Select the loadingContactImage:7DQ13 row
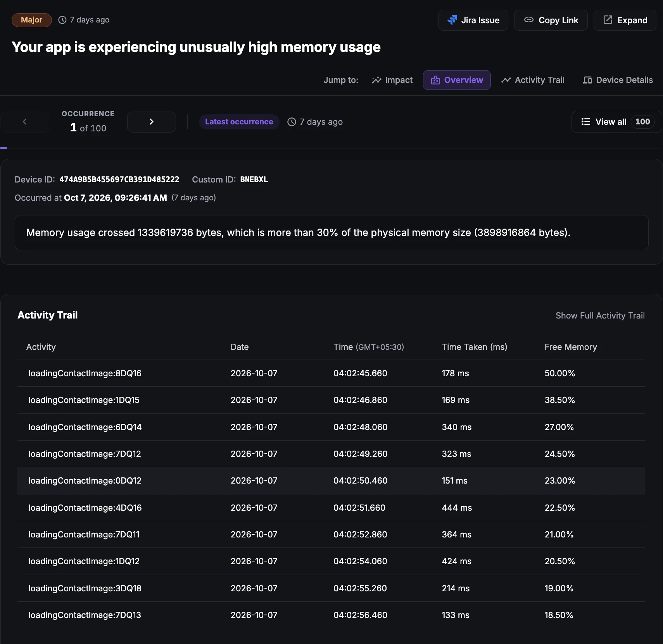The image size is (663, 644). tap(331, 615)
